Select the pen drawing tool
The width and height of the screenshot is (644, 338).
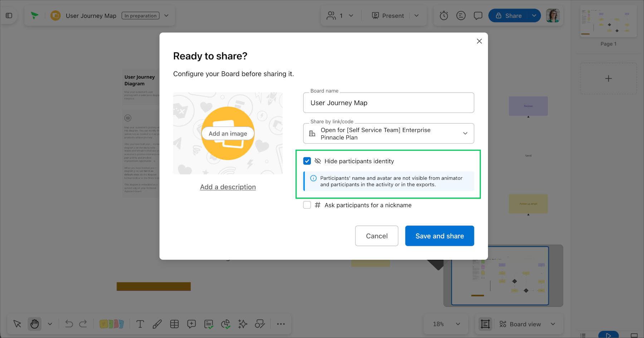coord(157,324)
